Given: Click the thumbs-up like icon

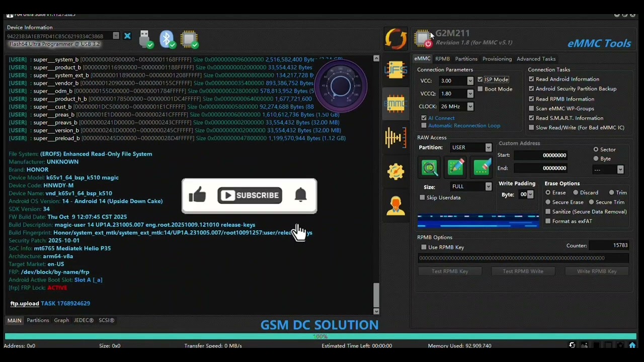Looking at the screenshot, I should coord(198,195).
